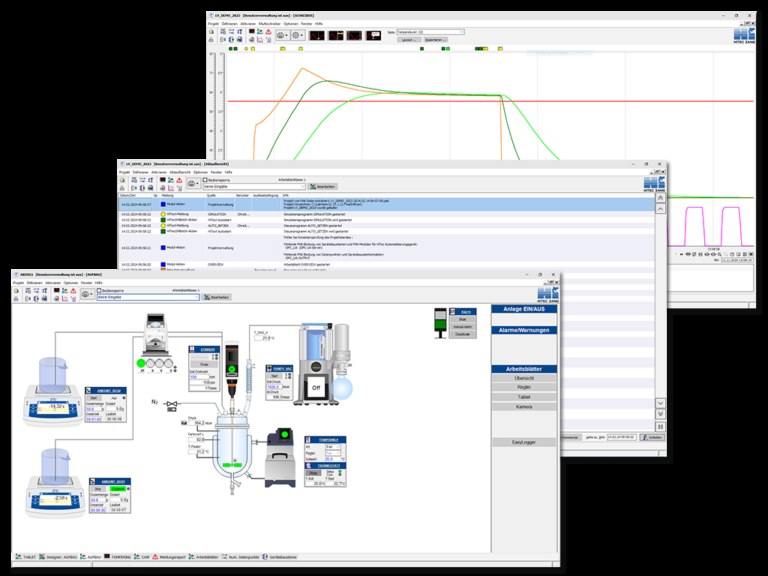Click fourth black thumbnail with speech bubble
This screenshot has width=768, height=576.
373,36
